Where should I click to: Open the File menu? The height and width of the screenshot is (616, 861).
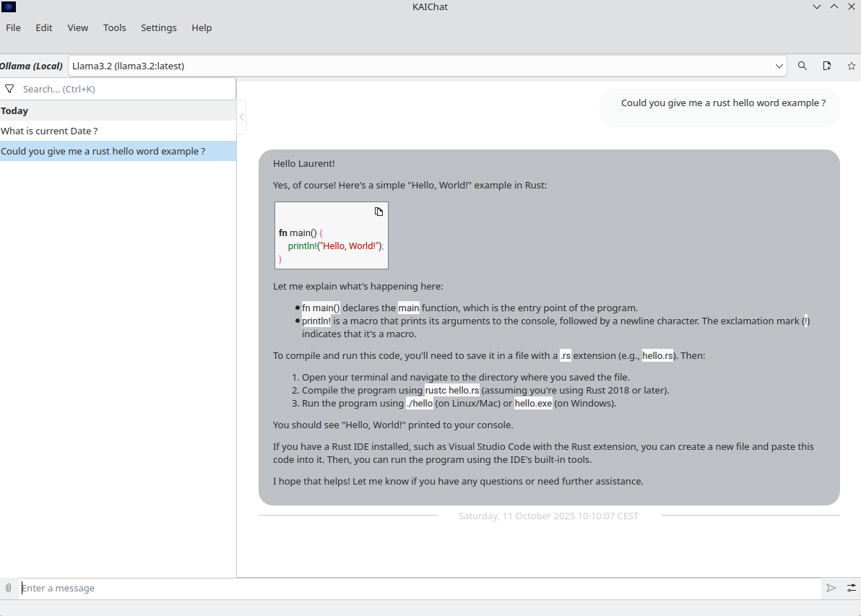[13, 27]
